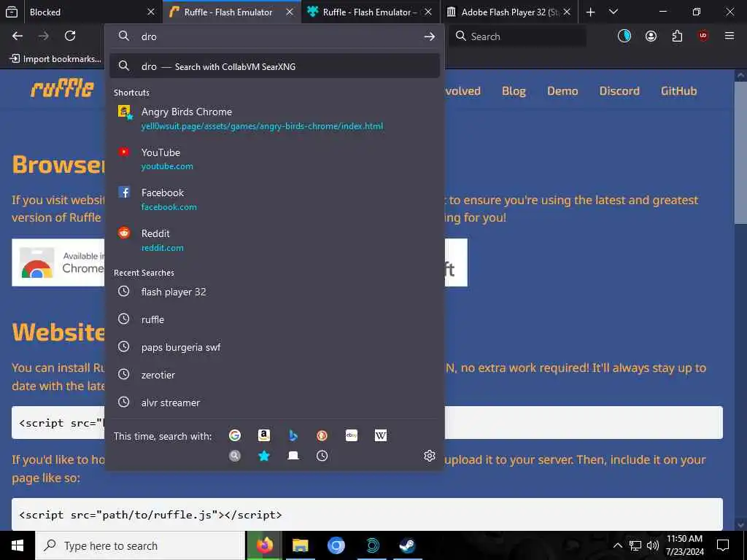Click the Windows 'Type here to search' box

[141, 545]
